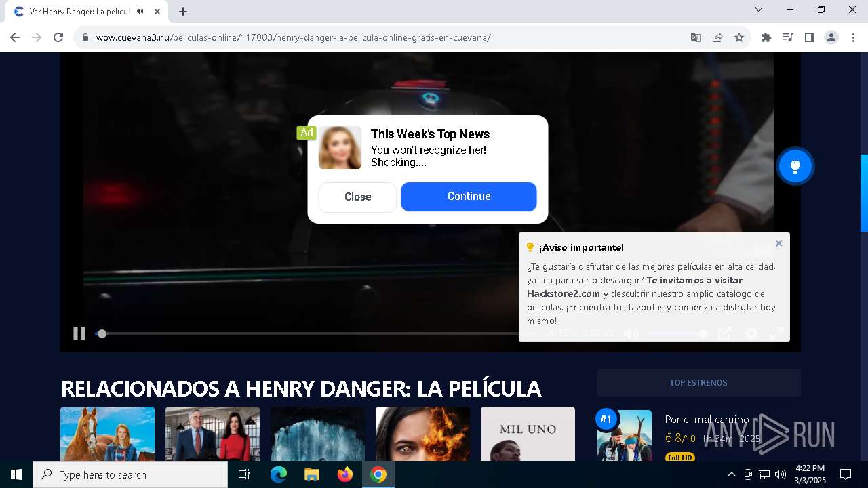
Task: Dismiss the Aviso importante notice
Action: [778, 243]
